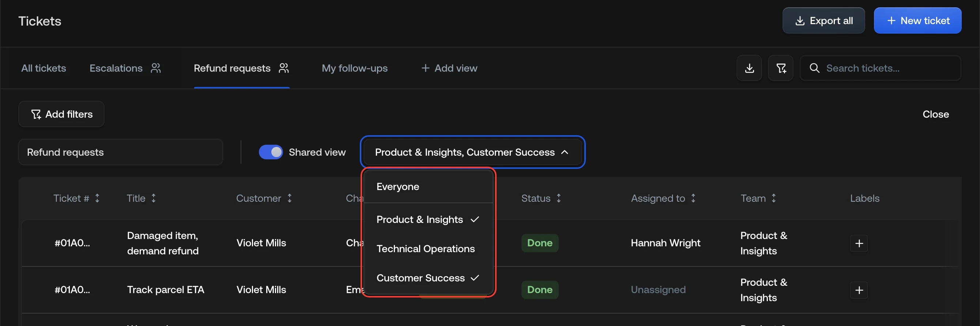Click Add view to create a tab
The image size is (980, 326).
[449, 68]
